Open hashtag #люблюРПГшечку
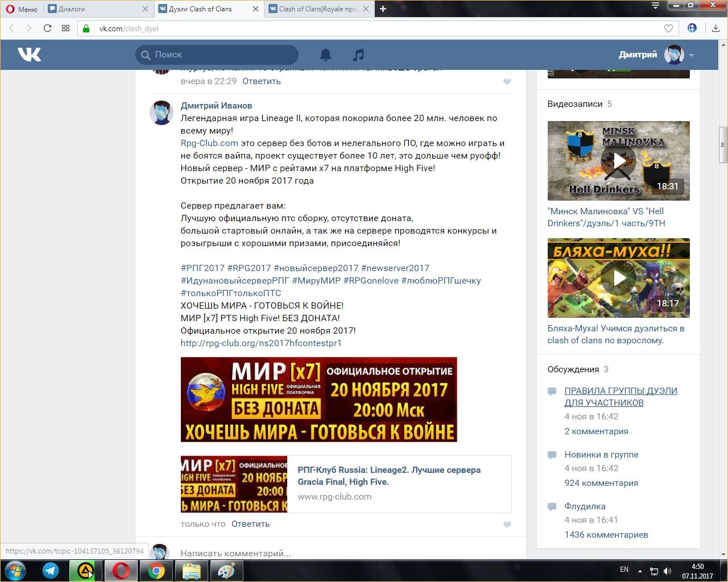 [x=441, y=281]
